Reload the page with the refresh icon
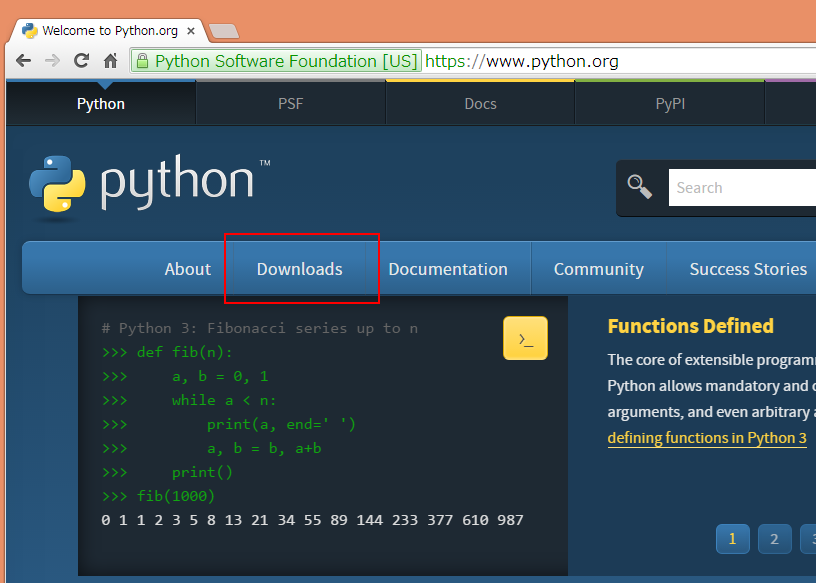 (x=81, y=61)
